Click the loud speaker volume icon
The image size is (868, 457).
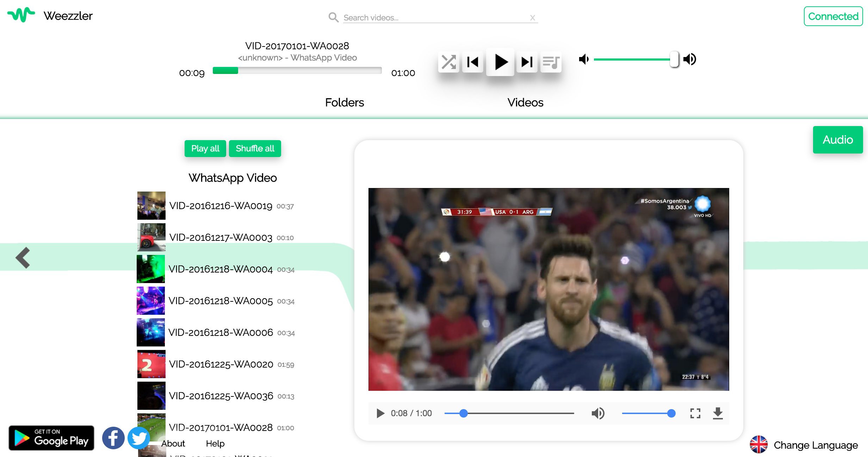tap(690, 59)
